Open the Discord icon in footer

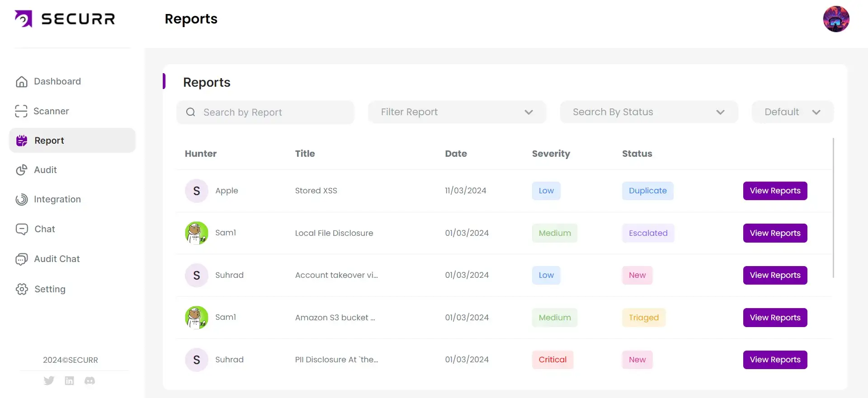click(x=90, y=381)
